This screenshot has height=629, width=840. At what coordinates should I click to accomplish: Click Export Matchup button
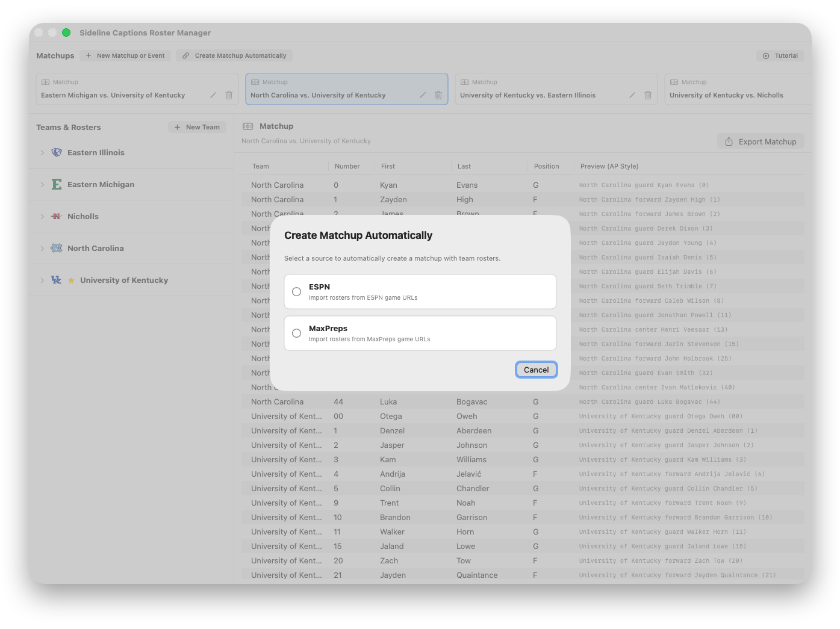(x=761, y=141)
